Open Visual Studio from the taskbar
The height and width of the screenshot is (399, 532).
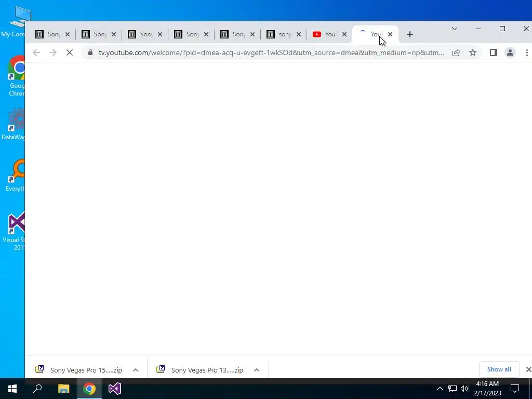point(115,389)
